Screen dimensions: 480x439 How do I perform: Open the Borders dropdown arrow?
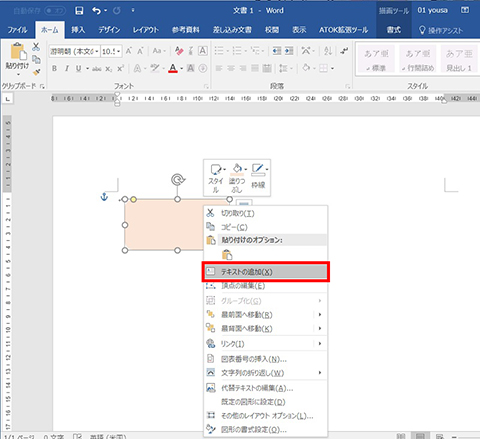pos(332,69)
